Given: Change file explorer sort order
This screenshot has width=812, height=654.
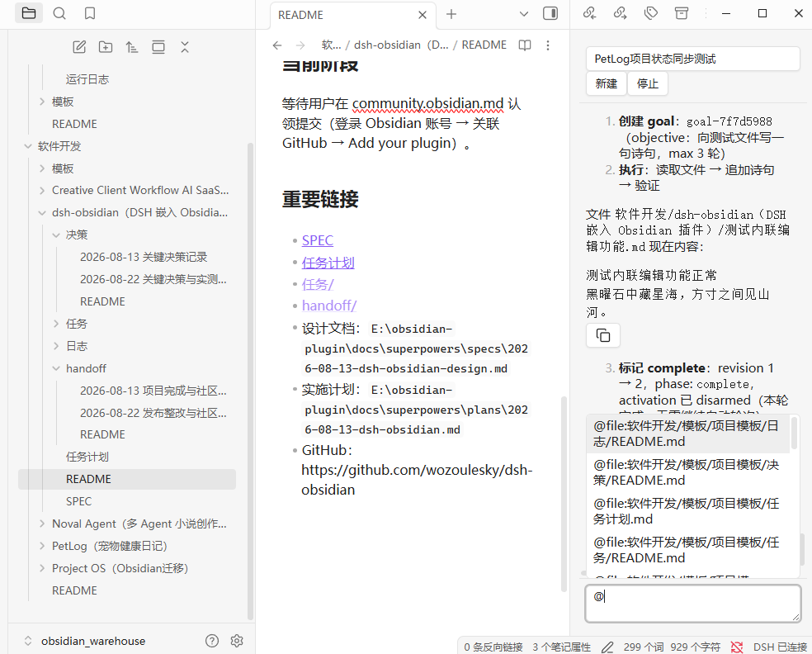Looking at the screenshot, I should (x=132, y=47).
